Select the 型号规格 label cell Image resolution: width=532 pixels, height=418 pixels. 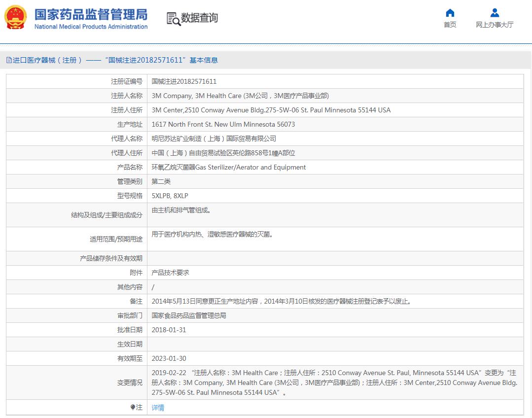click(77, 195)
